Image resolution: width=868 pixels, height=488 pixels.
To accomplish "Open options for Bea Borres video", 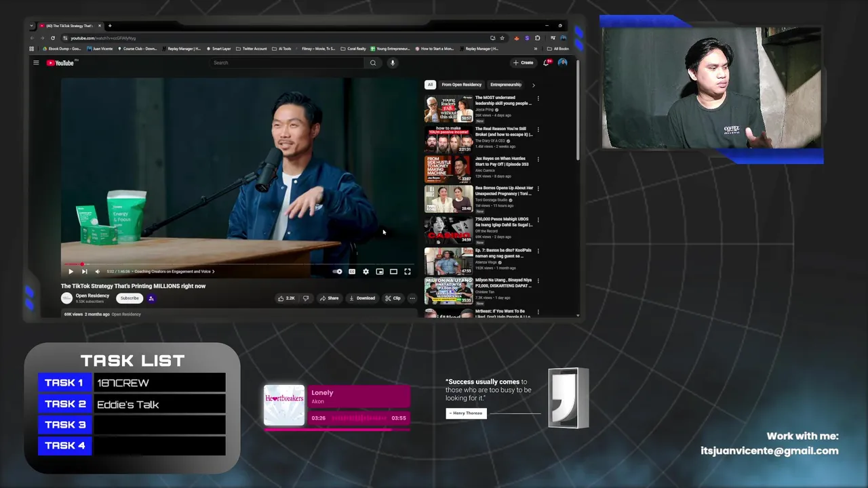I will click(538, 189).
